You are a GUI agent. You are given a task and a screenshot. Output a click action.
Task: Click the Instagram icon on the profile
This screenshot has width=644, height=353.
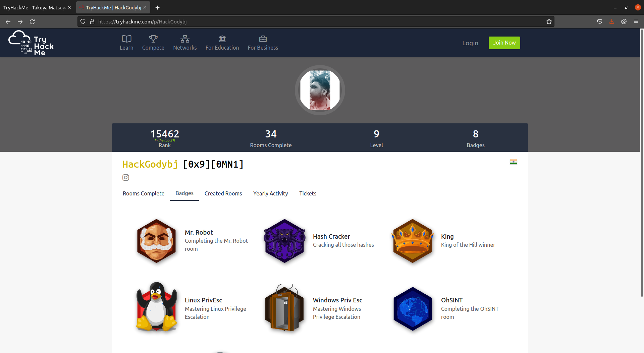(x=126, y=178)
